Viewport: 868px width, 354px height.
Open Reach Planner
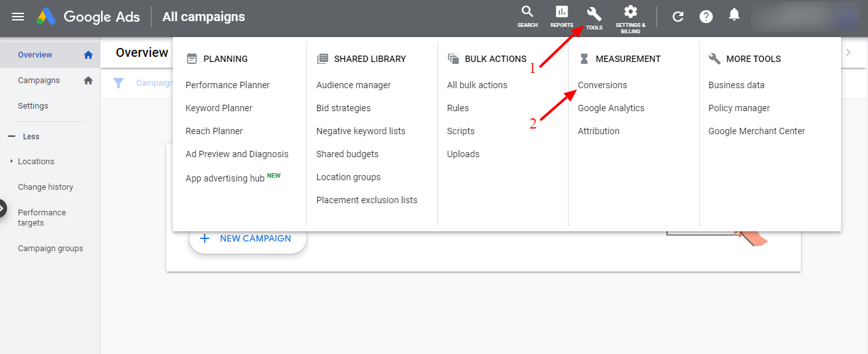pyautogui.click(x=214, y=131)
